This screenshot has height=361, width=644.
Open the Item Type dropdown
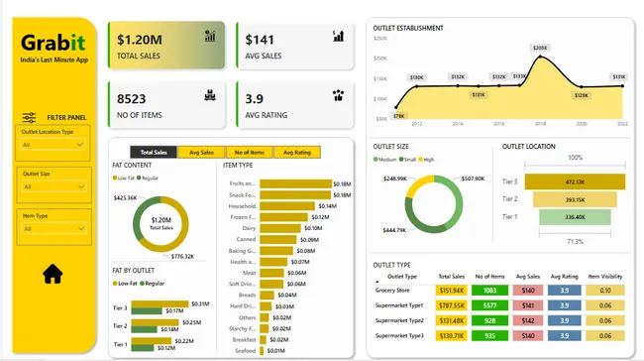pos(54,229)
